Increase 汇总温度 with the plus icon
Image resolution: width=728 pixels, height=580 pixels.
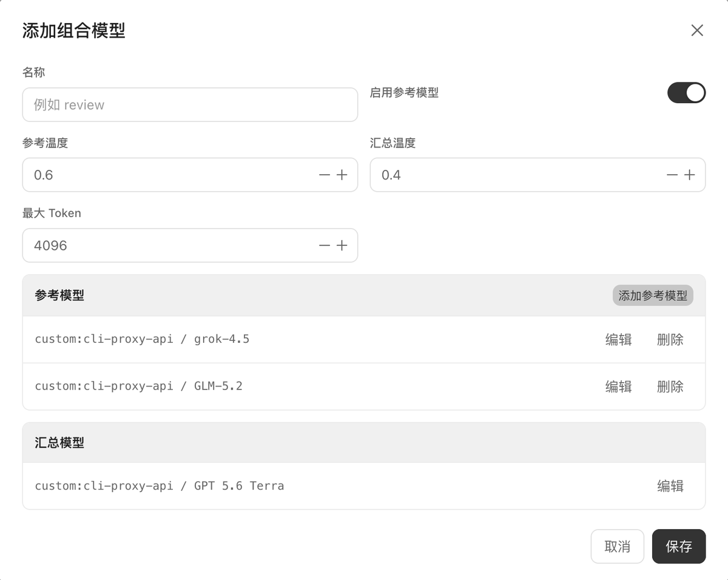coord(689,175)
